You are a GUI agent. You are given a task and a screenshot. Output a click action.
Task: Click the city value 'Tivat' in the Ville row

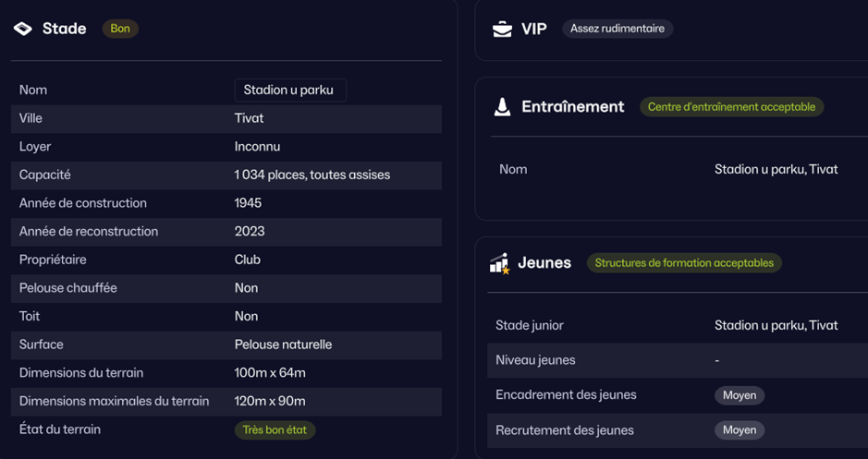coord(249,118)
